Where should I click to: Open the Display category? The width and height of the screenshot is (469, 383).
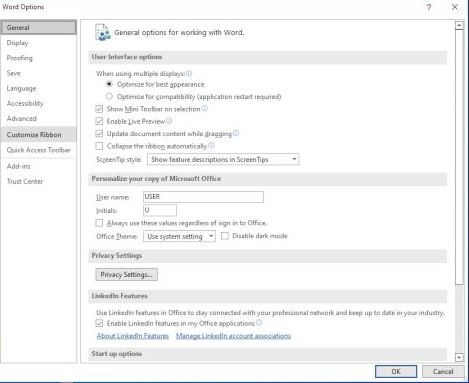click(38, 43)
